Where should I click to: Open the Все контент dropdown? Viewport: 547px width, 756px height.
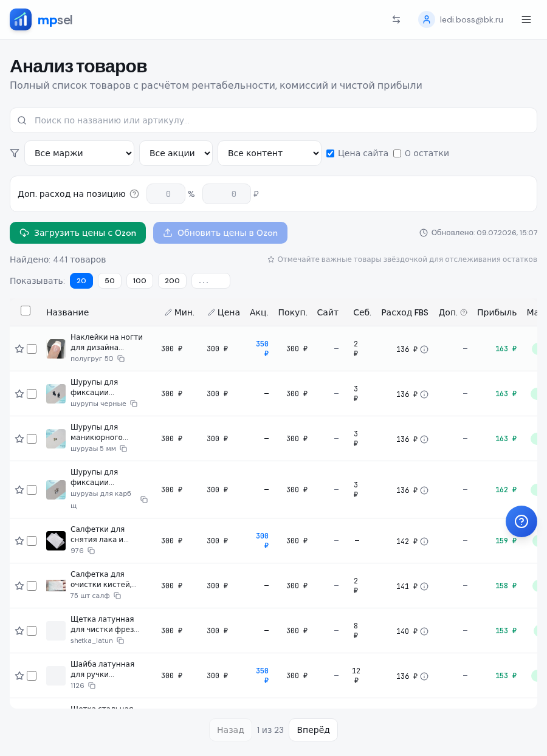[269, 153]
